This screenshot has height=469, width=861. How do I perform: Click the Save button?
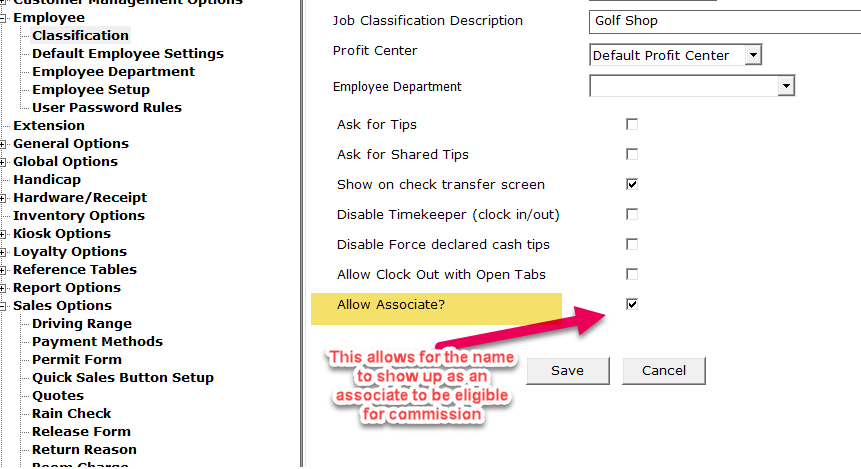click(x=567, y=371)
